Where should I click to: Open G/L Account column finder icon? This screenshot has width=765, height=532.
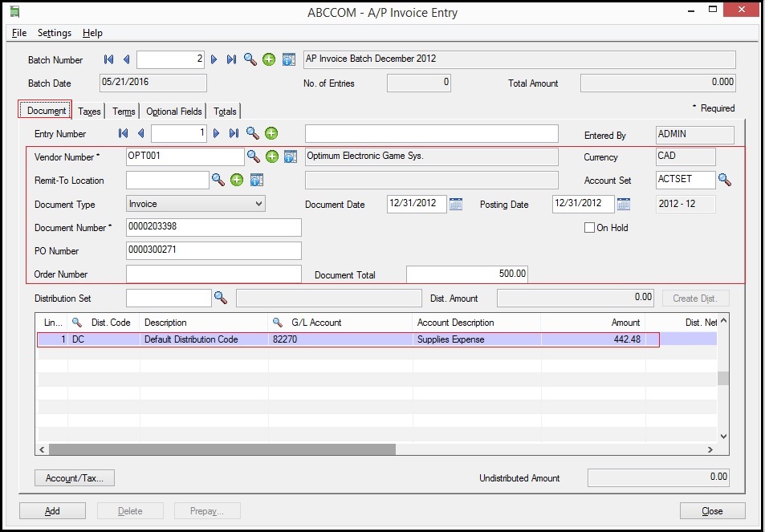point(278,323)
